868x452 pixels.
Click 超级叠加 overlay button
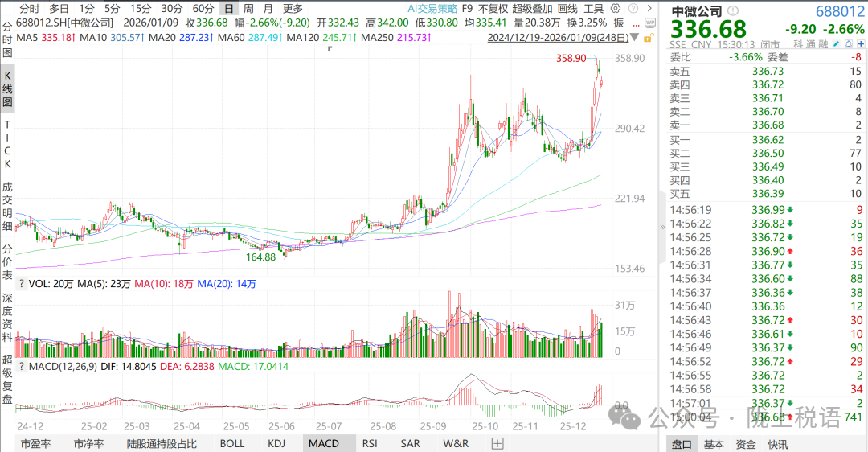(532, 8)
